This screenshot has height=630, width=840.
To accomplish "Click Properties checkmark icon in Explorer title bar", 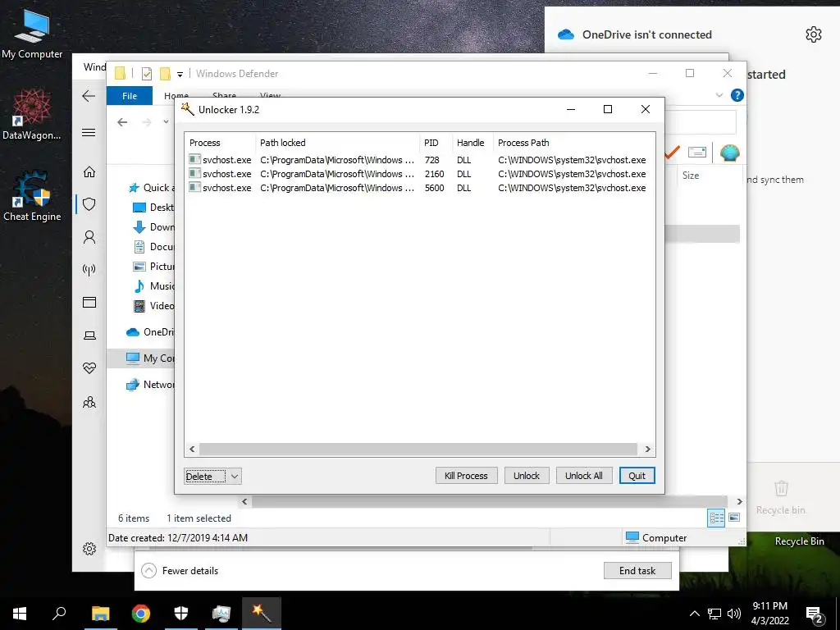I will tap(146, 73).
